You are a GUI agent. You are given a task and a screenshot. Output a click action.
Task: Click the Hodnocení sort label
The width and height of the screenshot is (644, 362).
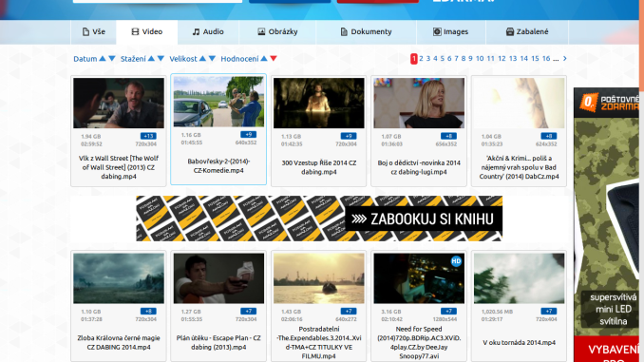(240, 59)
